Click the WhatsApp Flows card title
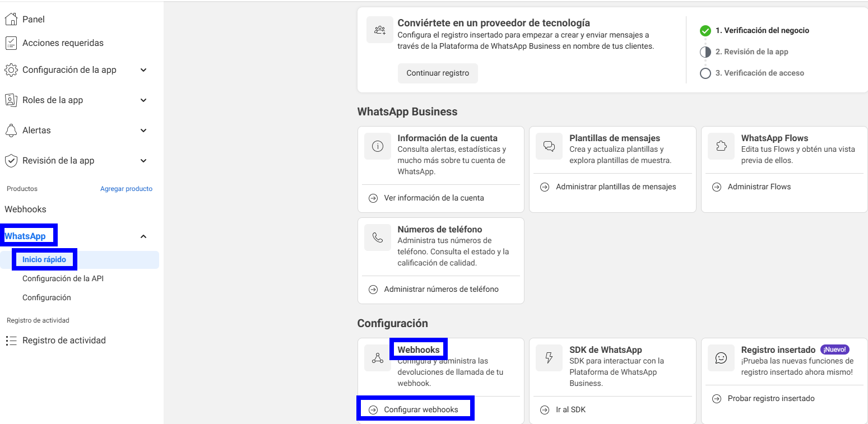 (x=774, y=138)
